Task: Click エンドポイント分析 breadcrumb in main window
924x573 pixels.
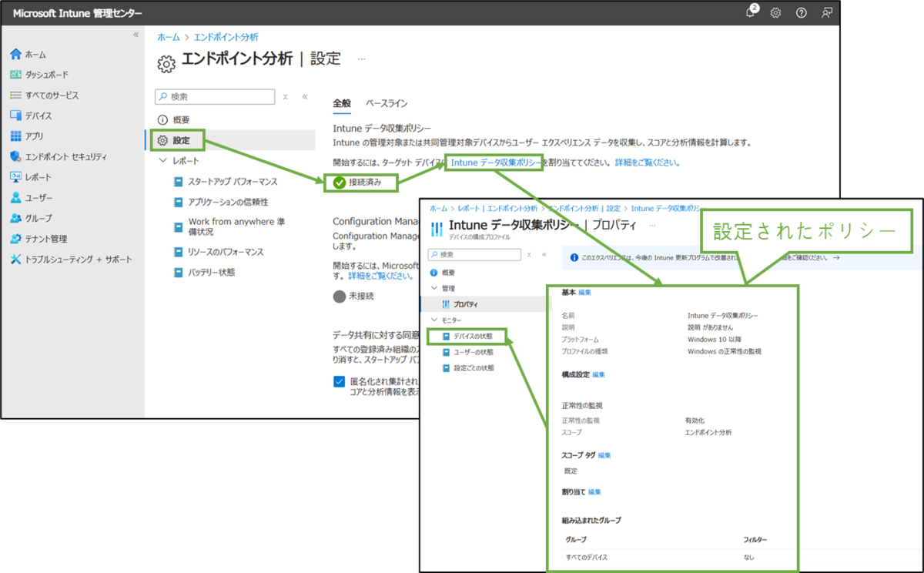Action: pos(226,37)
